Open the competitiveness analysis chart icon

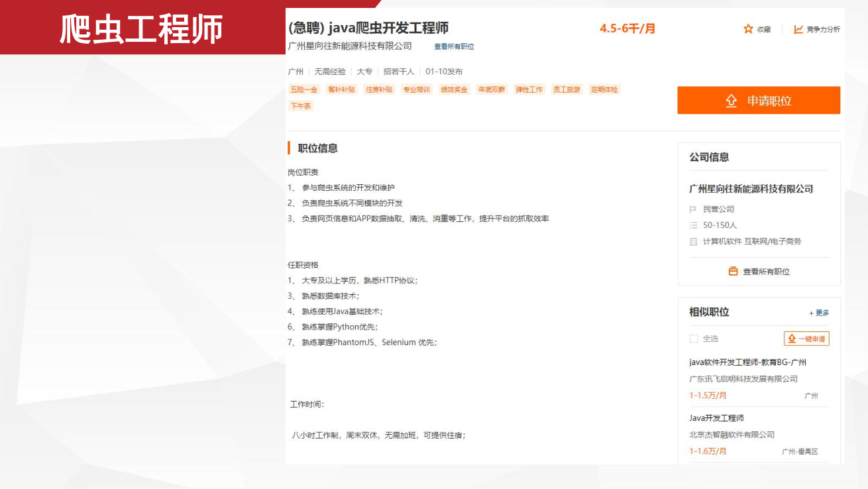pos(798,29)
